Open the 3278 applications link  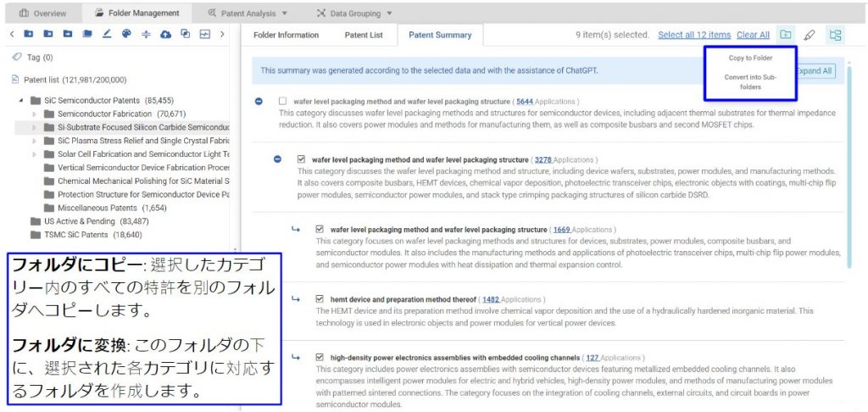point(543,159)
